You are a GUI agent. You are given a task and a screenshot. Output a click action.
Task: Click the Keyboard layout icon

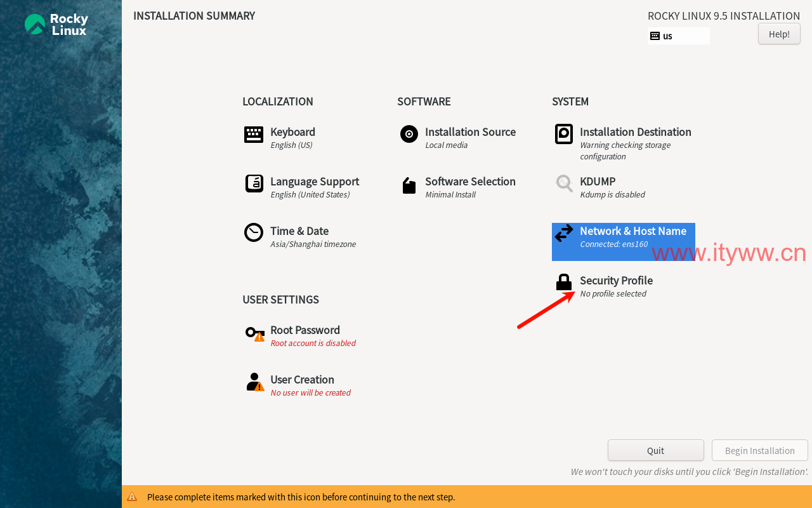point(254,135)
